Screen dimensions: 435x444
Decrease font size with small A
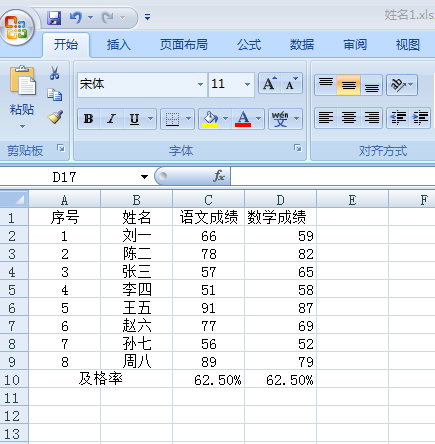click(x=292, y=83)
